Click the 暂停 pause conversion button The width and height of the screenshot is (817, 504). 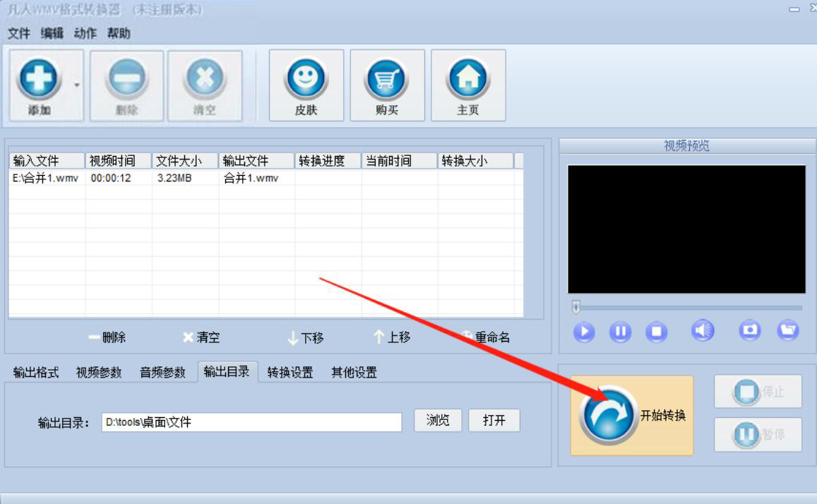(x=758, y=434)
